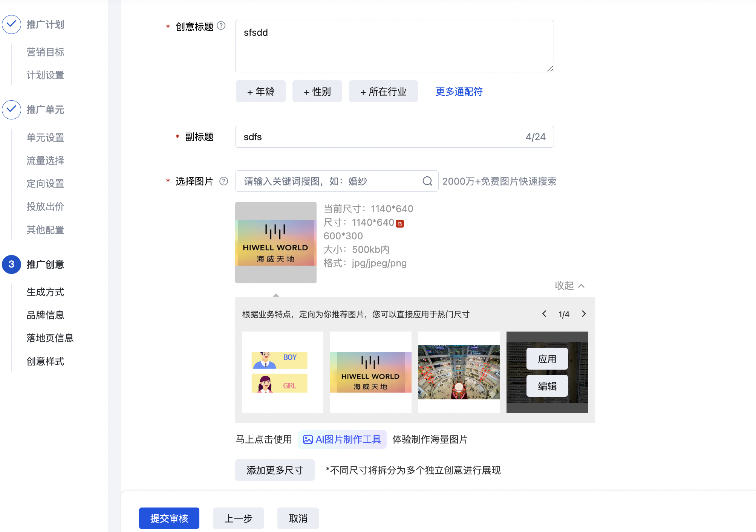Select the BOY GIRL recommended thumbnail

click(282, 372)
